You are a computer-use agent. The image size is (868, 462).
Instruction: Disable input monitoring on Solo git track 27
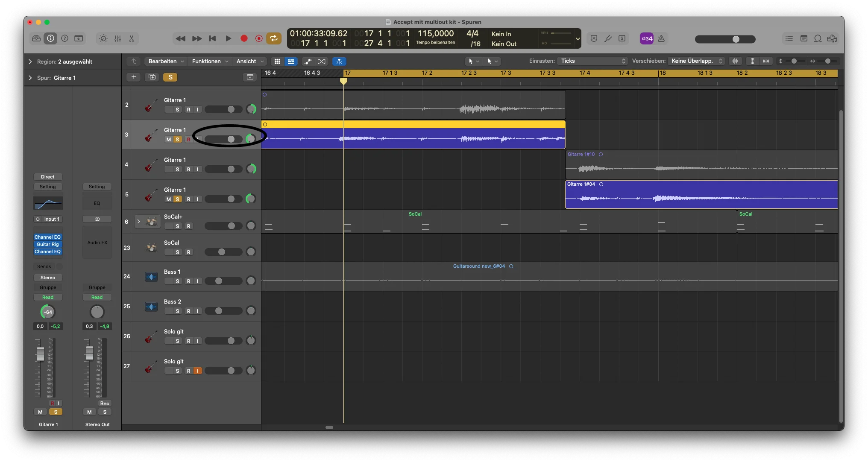tap(197, 371)
